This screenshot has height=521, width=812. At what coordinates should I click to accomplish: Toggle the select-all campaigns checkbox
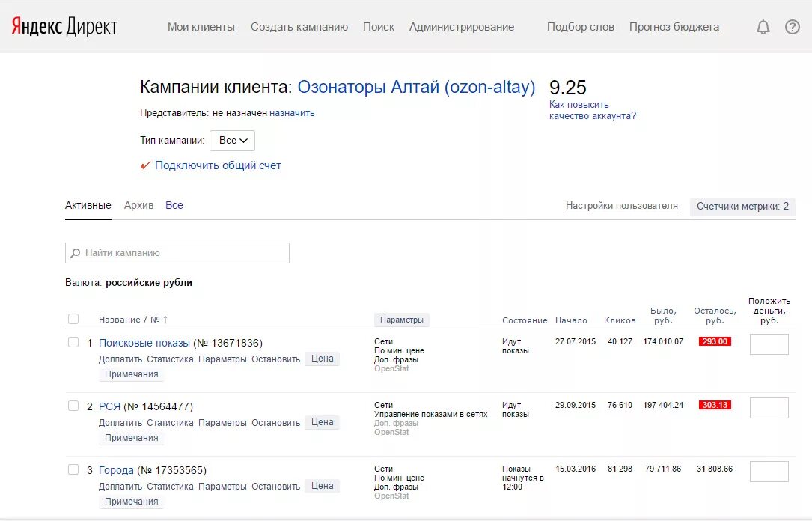(73, 319)
